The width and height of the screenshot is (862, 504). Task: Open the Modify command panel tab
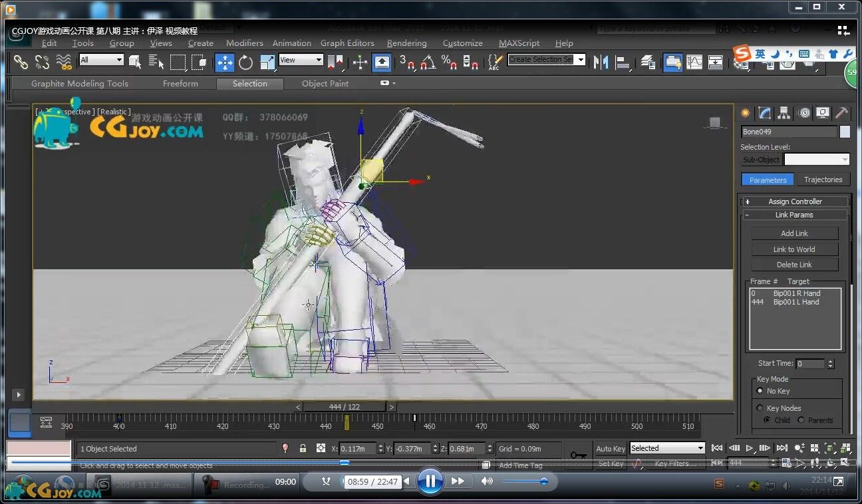[764, 112]
